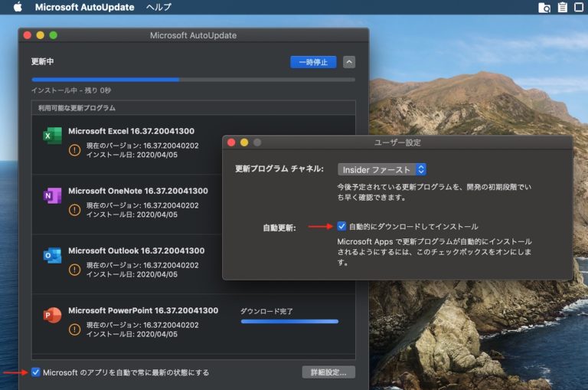Collapse the update list with chevron button
The height and width of the screenshot is (390, 588).
(x=349, y=62)
